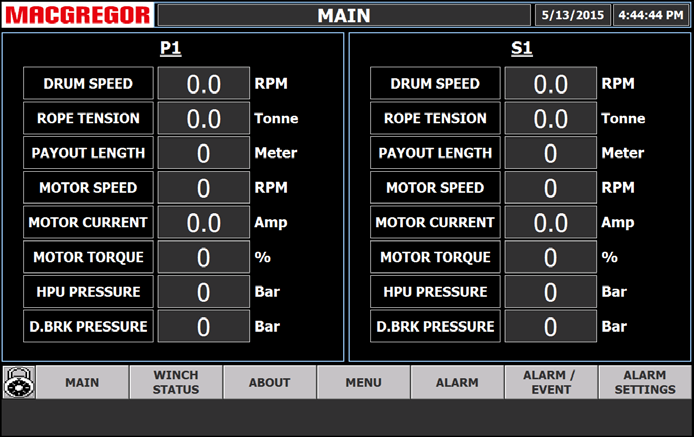Click P1 D.BRK PRESSURE label
The image size is (694, 437).
[x=88, y=326]
